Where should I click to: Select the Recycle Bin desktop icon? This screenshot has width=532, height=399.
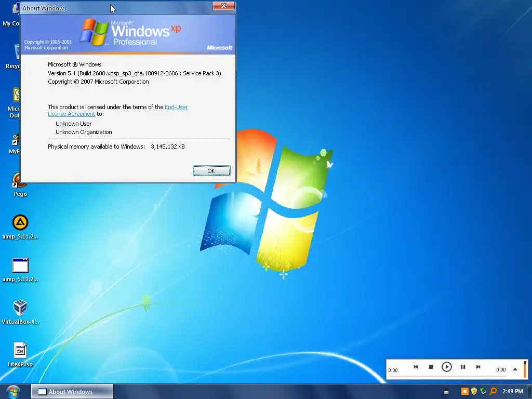(14, 56)
